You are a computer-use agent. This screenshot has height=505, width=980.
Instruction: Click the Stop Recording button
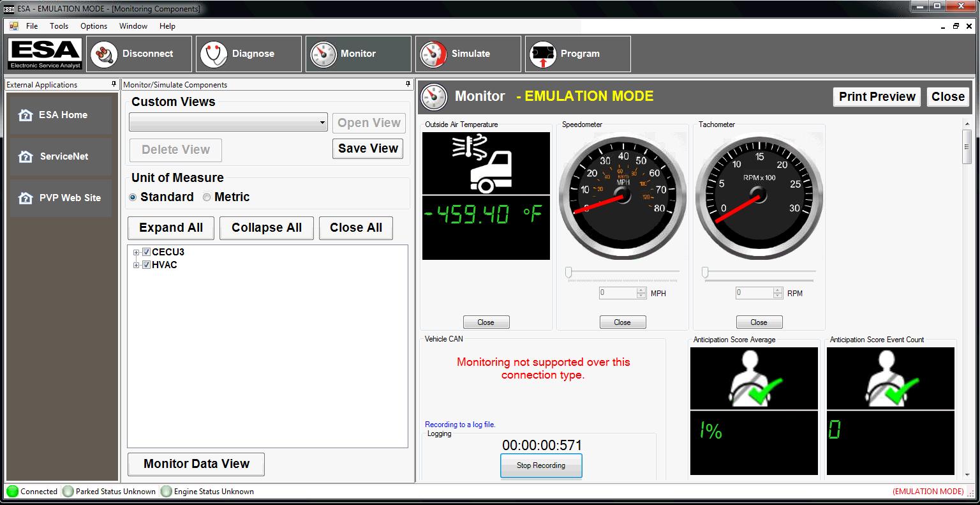(x=541, y=465)
